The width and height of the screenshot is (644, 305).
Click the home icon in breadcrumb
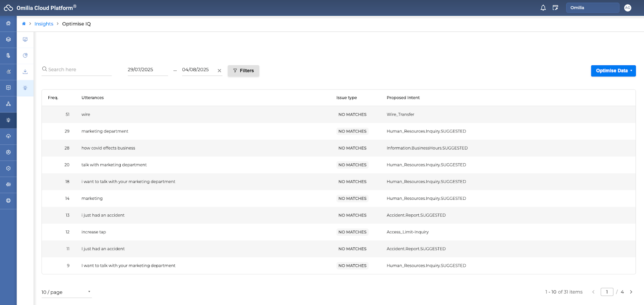point(24,24)
